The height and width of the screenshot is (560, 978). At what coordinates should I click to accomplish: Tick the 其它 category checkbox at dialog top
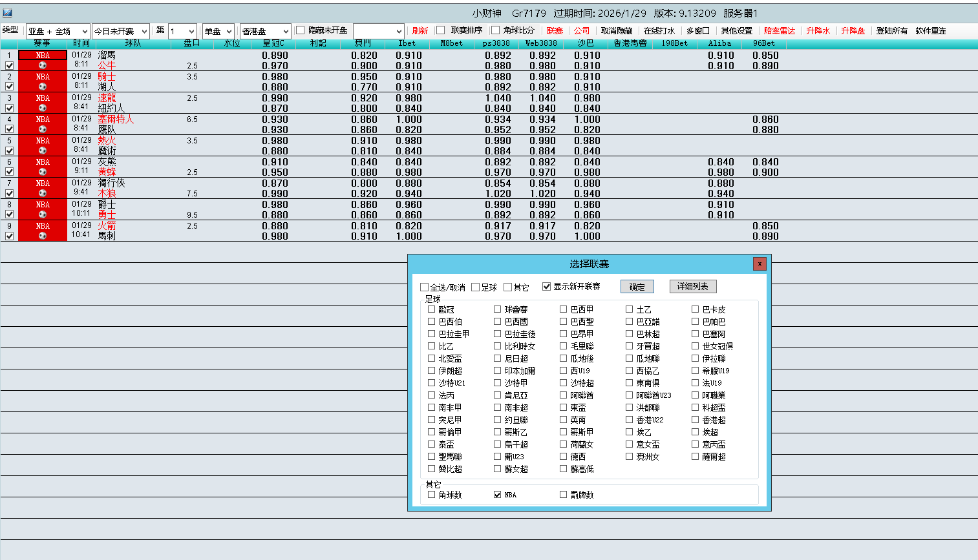[x=508, y=287]
